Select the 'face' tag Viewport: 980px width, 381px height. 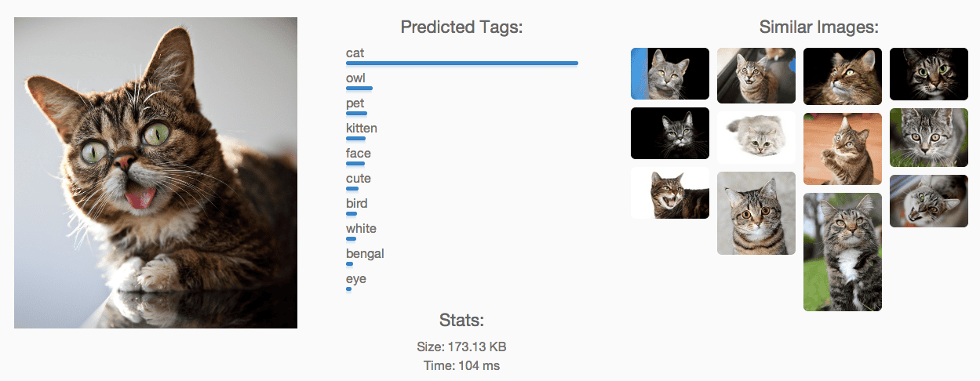[x=359, y=154]
